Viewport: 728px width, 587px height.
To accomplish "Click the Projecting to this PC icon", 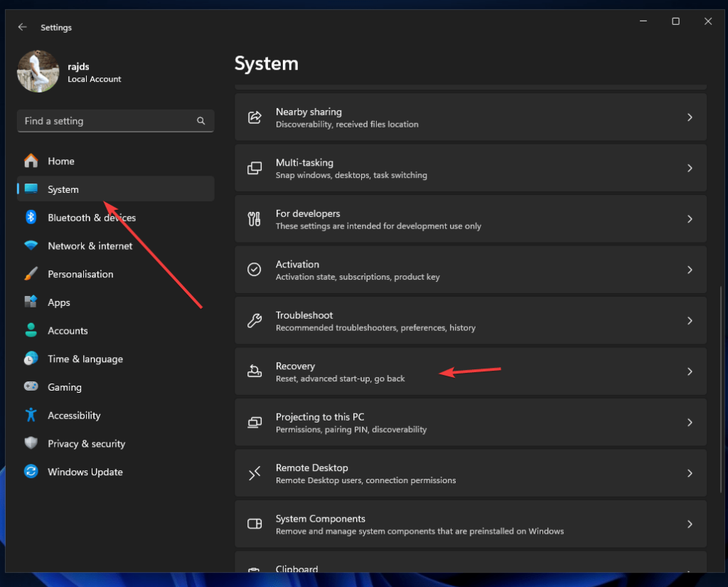I will pos(255,422).
